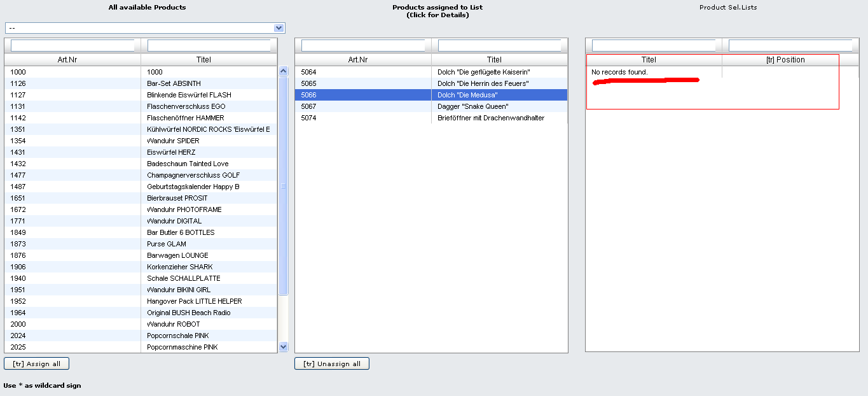Select assigned product 'Dagger "Snake Queen"'
868x396 pixels.
(472, 106)
